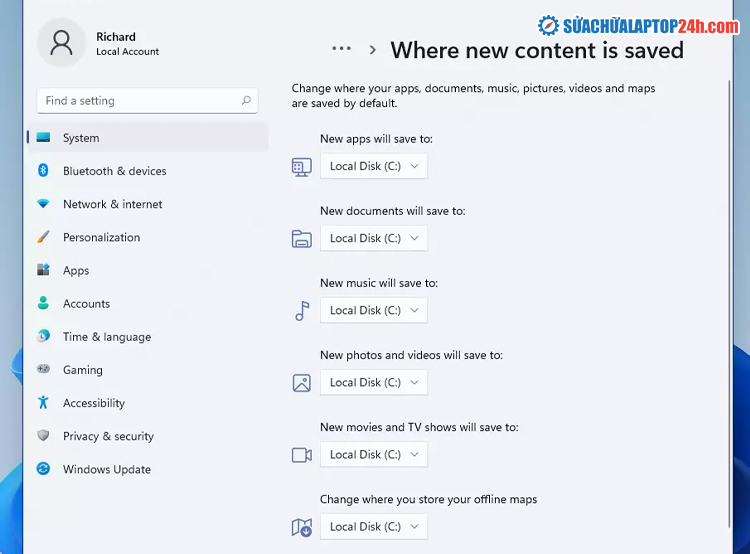Click the Bluetooth & devices icon
This screenshot has width=750, height=554.
tap(43, 171)
